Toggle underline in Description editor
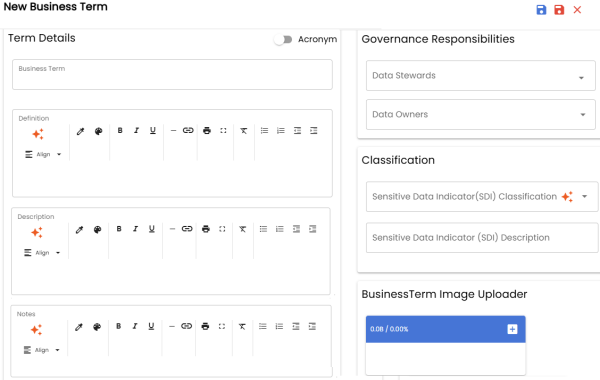This screenshot has height=380, width=600. point(152,229)
